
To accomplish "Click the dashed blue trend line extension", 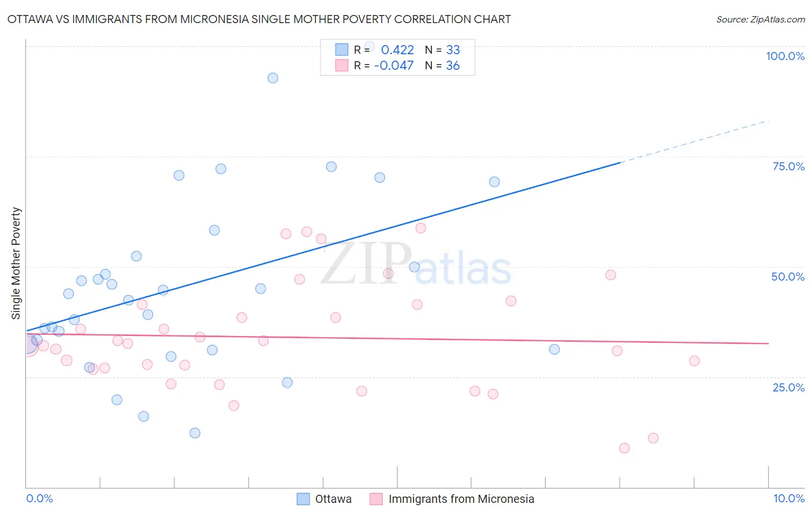I will pyautogui.click(x=694, y=141).
